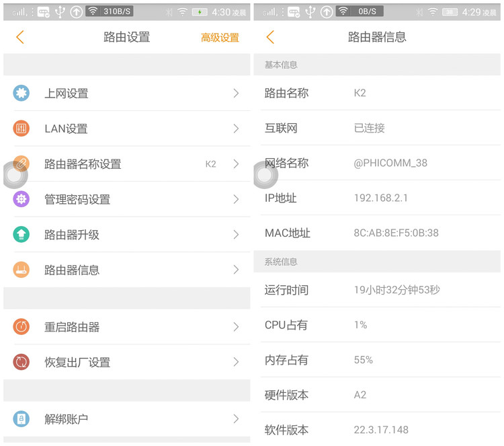Open 高级设置 advanced settings
The image size is (504, 446).
click(220, 38)
